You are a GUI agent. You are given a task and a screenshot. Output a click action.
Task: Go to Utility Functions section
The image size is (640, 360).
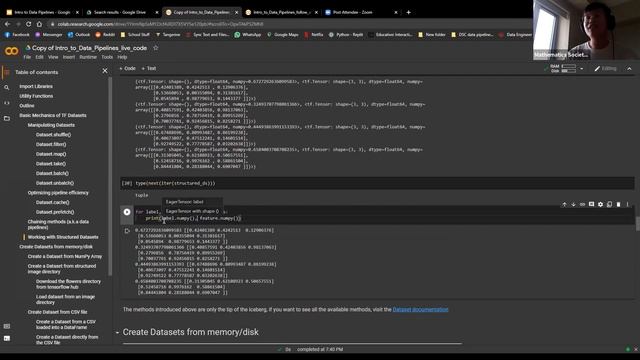36,96
